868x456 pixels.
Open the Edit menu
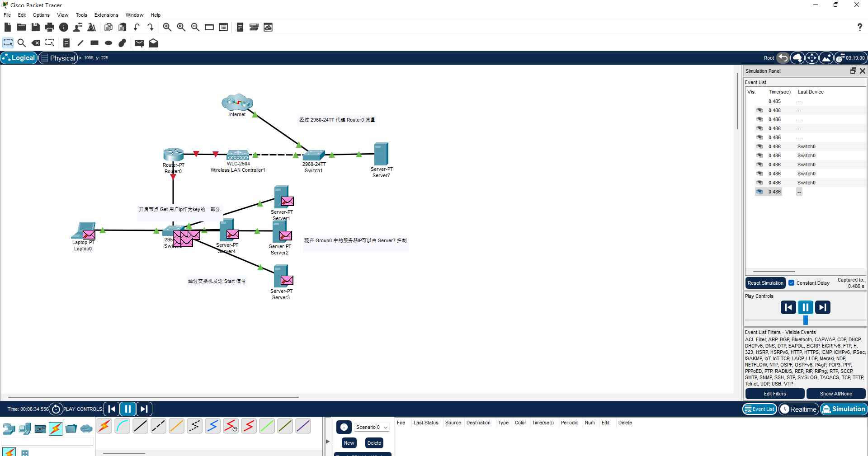click(x=22, y=15)
